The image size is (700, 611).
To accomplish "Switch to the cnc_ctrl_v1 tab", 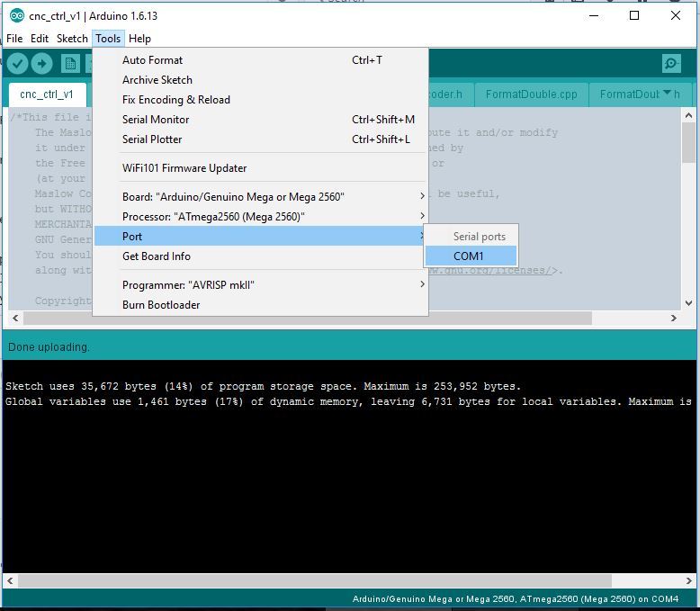I will [x=47, y=94].
